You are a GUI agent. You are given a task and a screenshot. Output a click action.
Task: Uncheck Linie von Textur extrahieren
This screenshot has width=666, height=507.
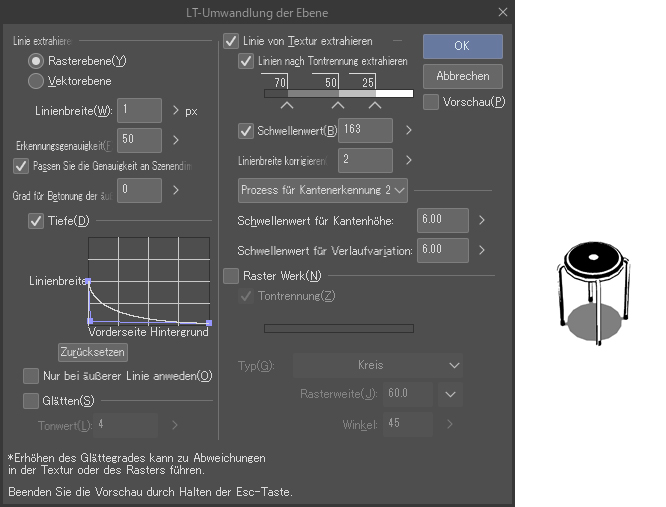[230, 42]
